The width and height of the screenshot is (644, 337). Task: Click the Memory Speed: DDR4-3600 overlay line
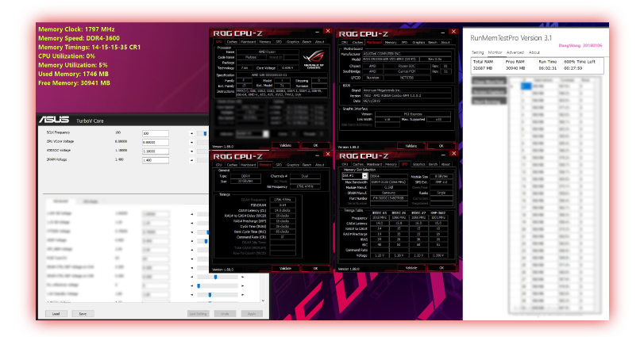(x=79, y=38)
